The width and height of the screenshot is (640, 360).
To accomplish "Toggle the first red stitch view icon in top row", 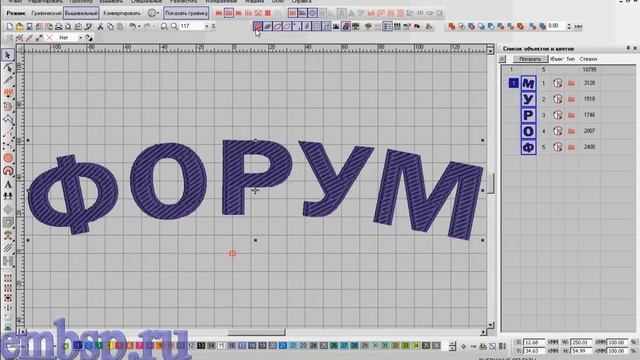I will click(219, 13).
